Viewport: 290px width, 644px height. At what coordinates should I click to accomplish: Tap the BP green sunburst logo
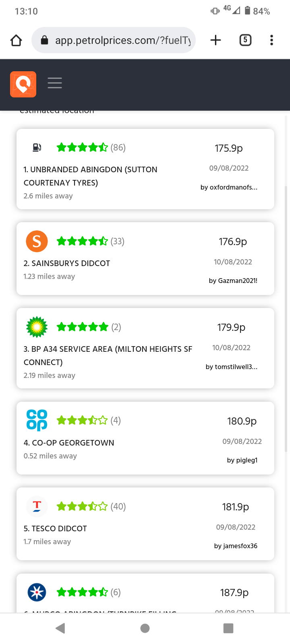37,327
